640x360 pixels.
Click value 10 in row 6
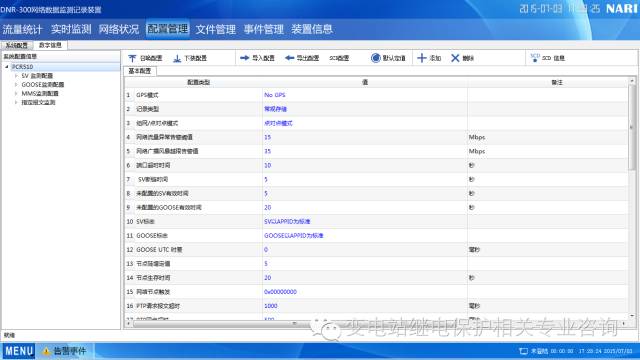267,165
